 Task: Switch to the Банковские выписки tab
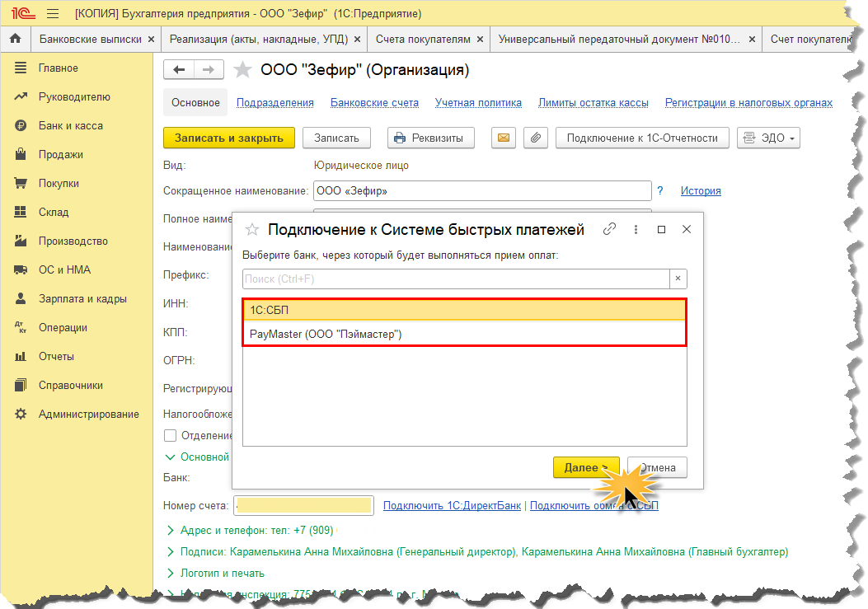[x=90, y=40]
